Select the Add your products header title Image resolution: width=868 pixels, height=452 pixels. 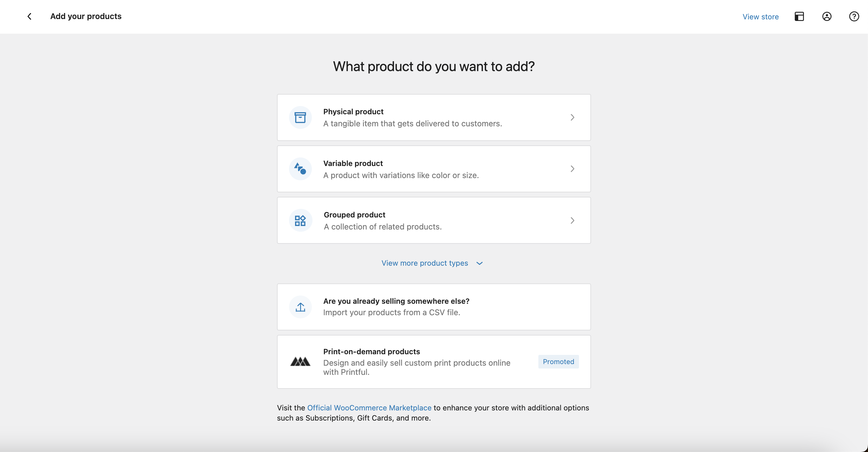pyautogui.click(x=86, y=16)
